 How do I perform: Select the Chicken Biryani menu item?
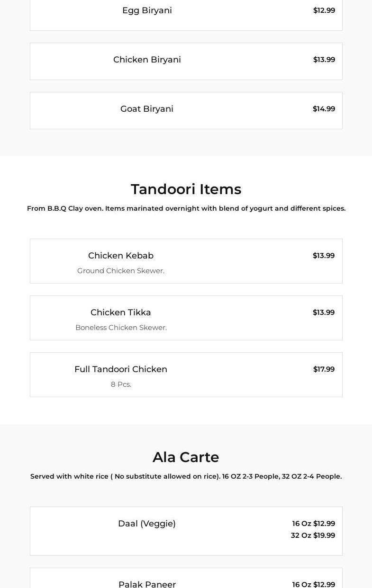(147, 60)
